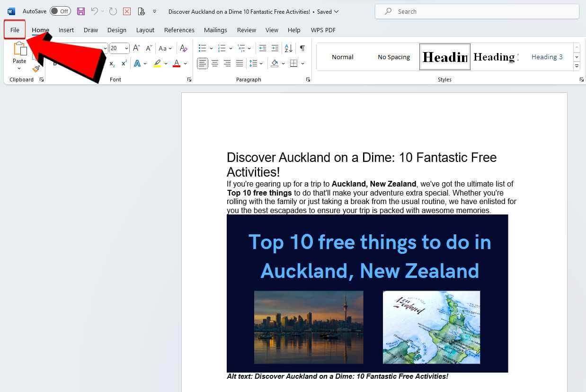
Task: Select the Clear All Formatting icon
Action: 184,48
